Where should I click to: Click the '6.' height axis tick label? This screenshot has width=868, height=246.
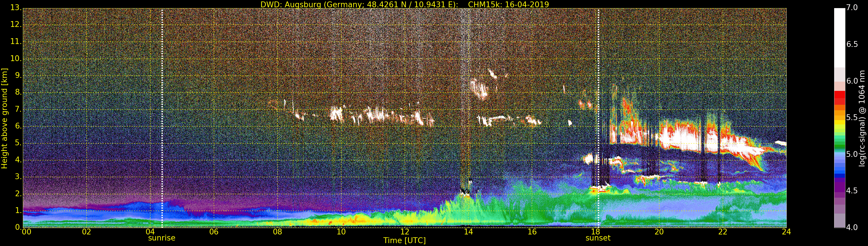[18, 126]
